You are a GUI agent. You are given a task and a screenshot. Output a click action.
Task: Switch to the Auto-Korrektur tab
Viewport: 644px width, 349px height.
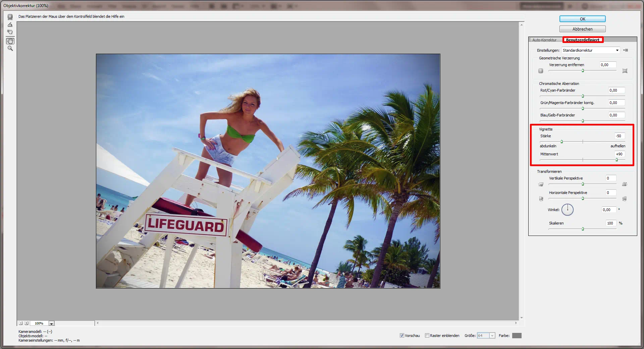click(544, 40)
